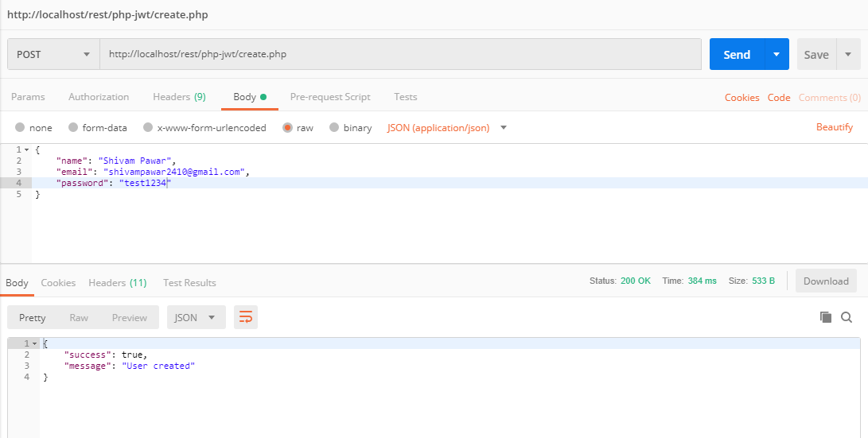Open response Headers (11) tab
Image resolution: width=868 pixels, height=438 pixels.
pyautogui.click(x=118, y=283)
